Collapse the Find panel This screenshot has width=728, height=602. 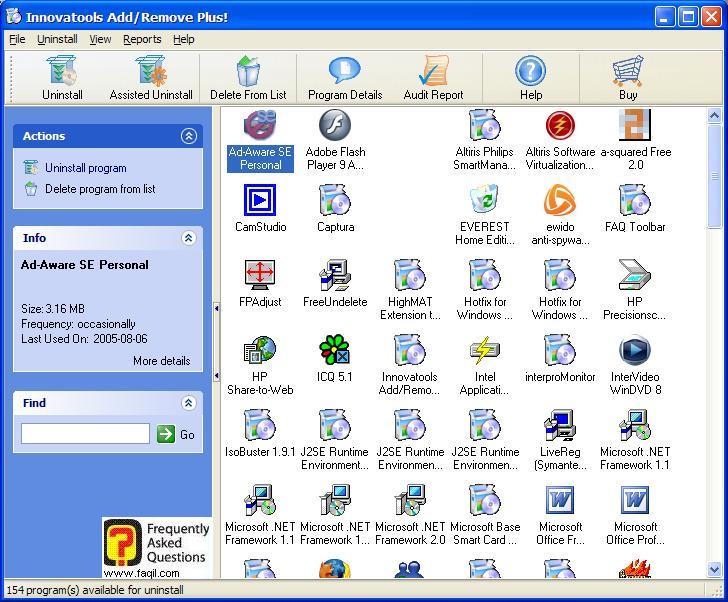[x=188, y=403]
